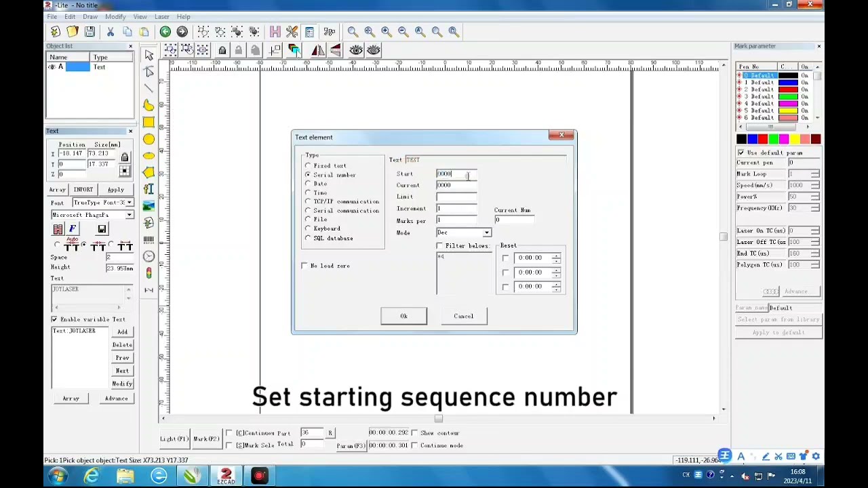
Task: Pick the green color swatch in palette
Action: click(x=773, y=140)
